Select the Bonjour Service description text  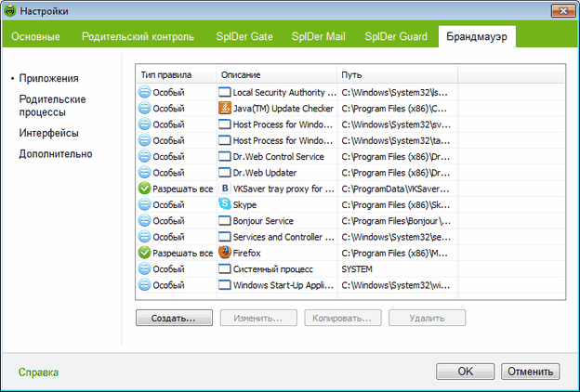263,221
